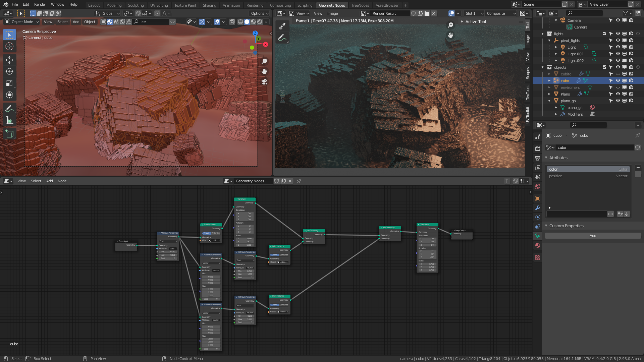Collapse the Attributes panel
Screen dimensions: 644x362
[546, 158]
